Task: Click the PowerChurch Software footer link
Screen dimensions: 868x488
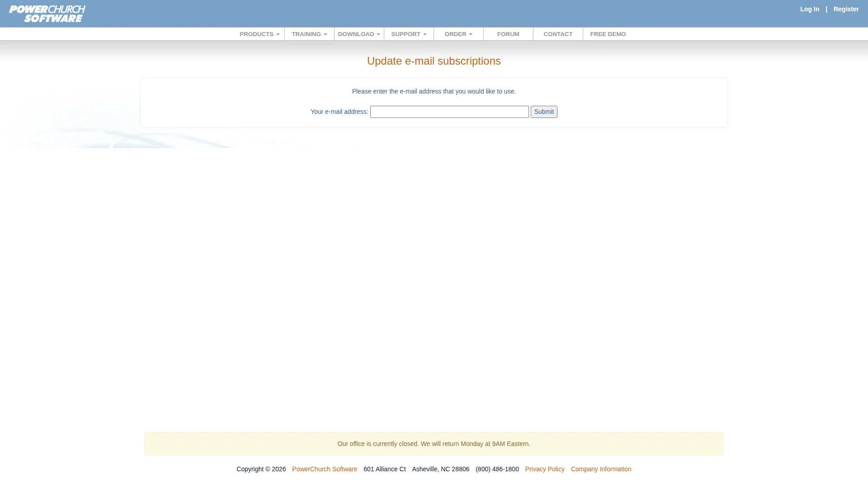Action: (324, 469)
